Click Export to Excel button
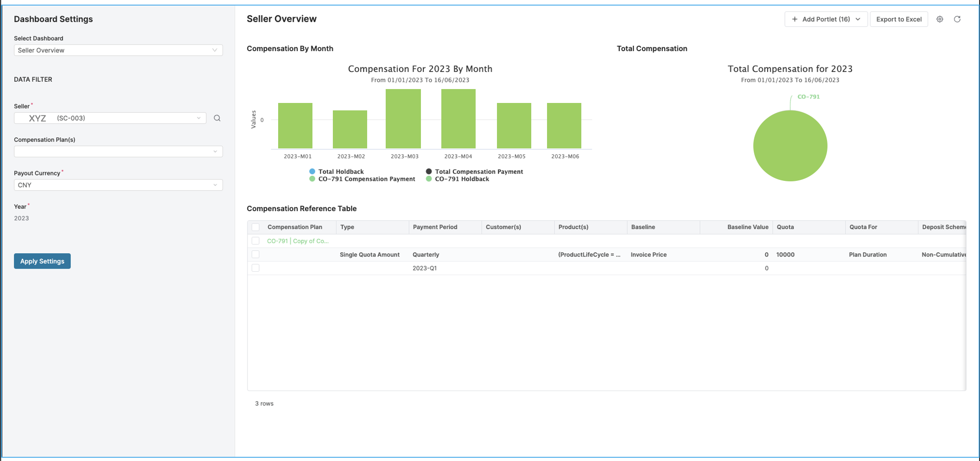 coord(898,19)
